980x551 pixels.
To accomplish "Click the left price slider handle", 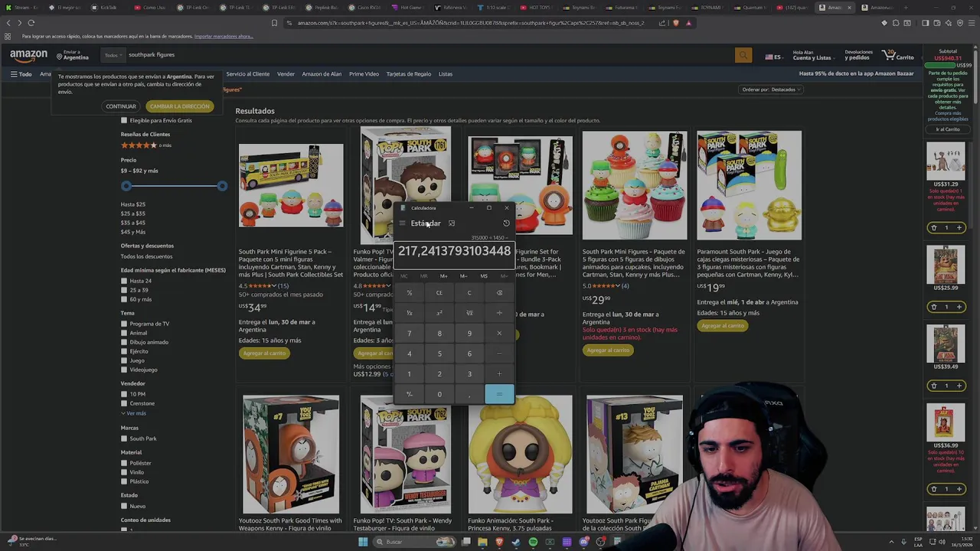I will pos(126,186).
